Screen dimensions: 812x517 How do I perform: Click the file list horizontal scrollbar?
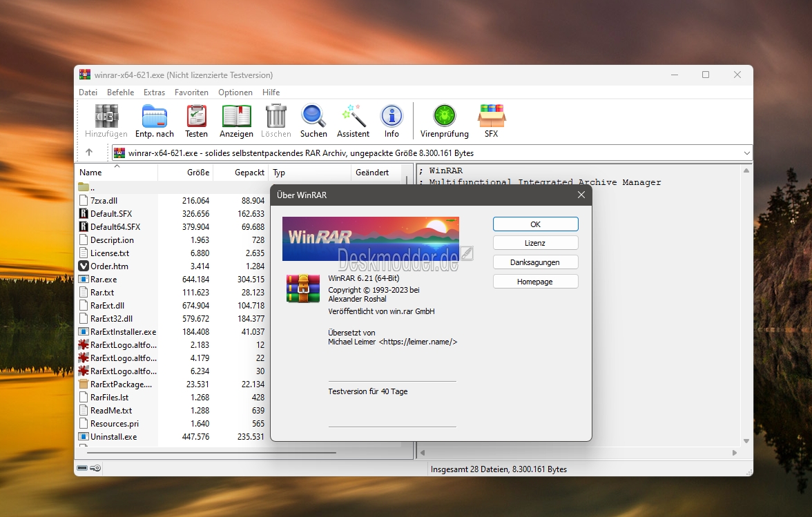click(211, 453)
